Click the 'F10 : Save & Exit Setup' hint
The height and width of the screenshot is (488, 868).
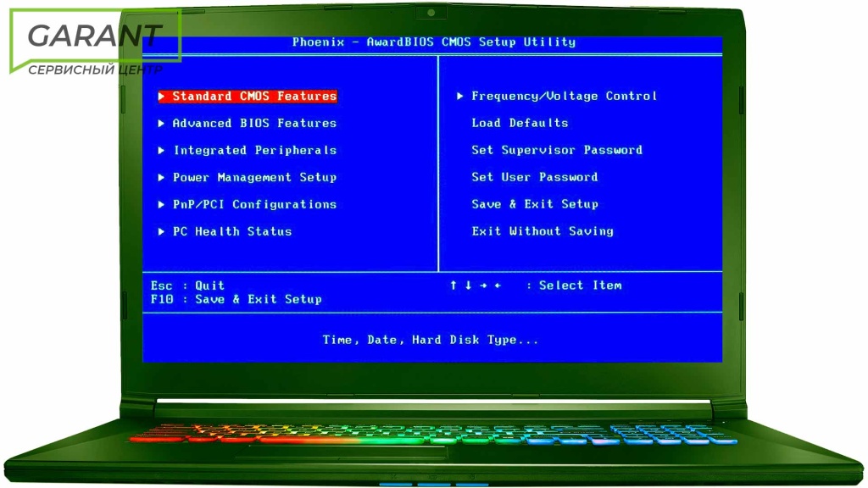click(x=236, y=299)
